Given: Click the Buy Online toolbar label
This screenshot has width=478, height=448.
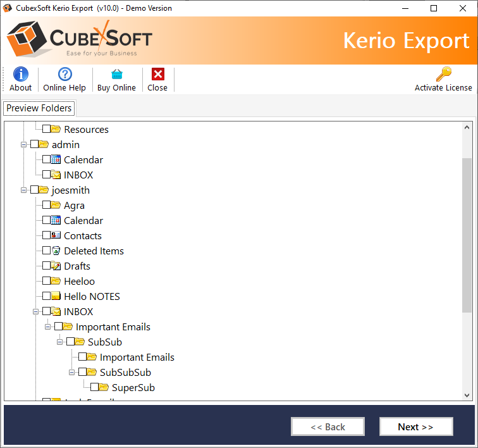Looking at the screenshot, I should (117, 87).
